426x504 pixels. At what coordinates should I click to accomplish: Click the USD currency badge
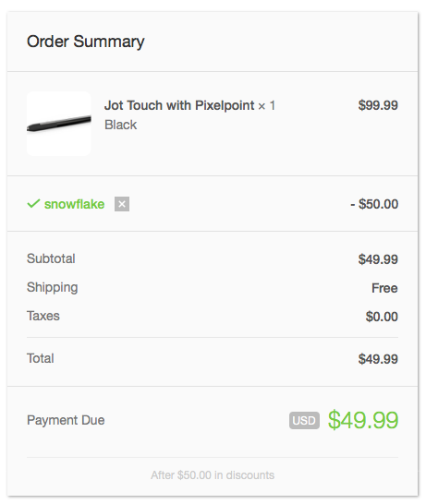pos(304,420)
